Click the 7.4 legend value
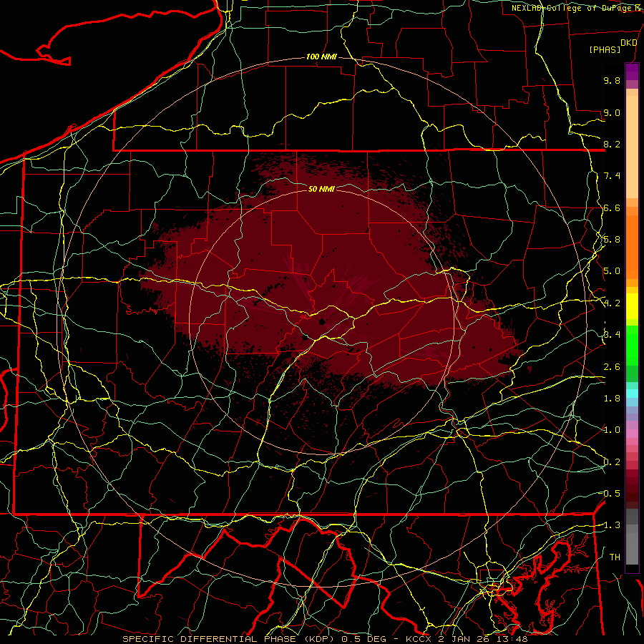Image resolution: width=644 pixels, height=644 pixels. pos(612,176)
